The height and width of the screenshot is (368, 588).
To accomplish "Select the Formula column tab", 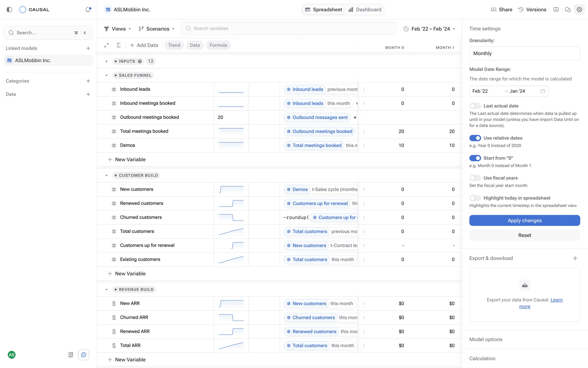I will point(218,45).
